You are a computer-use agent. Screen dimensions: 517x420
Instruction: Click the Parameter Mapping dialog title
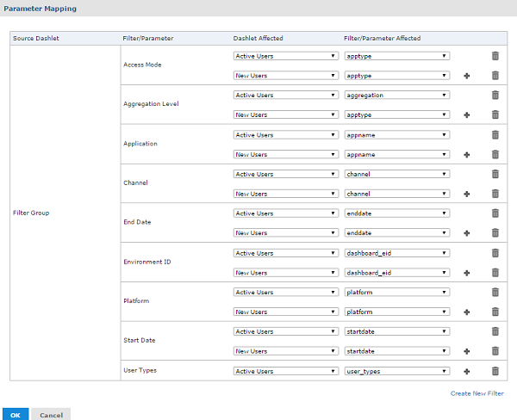(x=40, y=9)
